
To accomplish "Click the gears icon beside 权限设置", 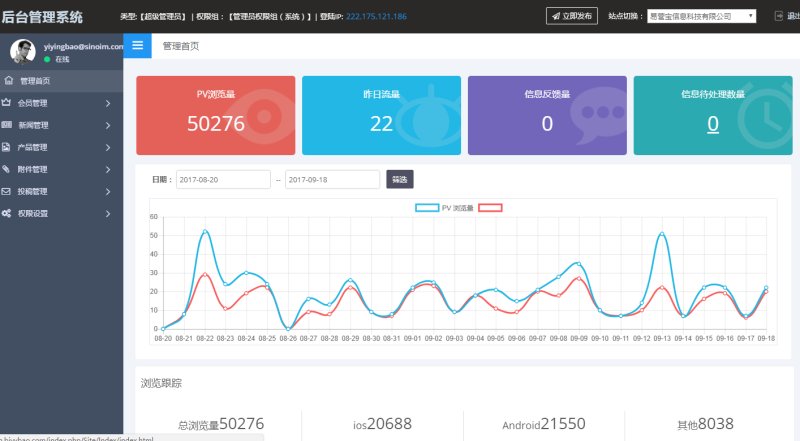I will pyautogui.click(x=8, y=213).
